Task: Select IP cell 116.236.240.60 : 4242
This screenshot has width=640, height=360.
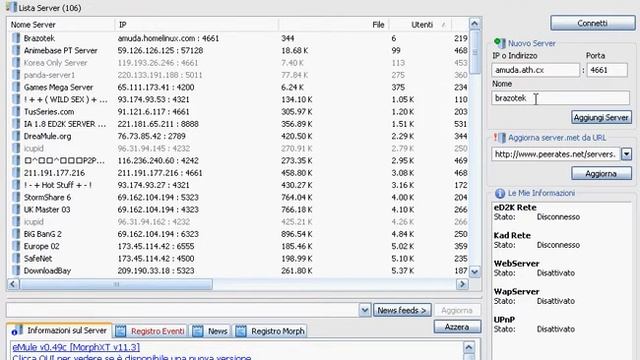Action: click(158, 161)
